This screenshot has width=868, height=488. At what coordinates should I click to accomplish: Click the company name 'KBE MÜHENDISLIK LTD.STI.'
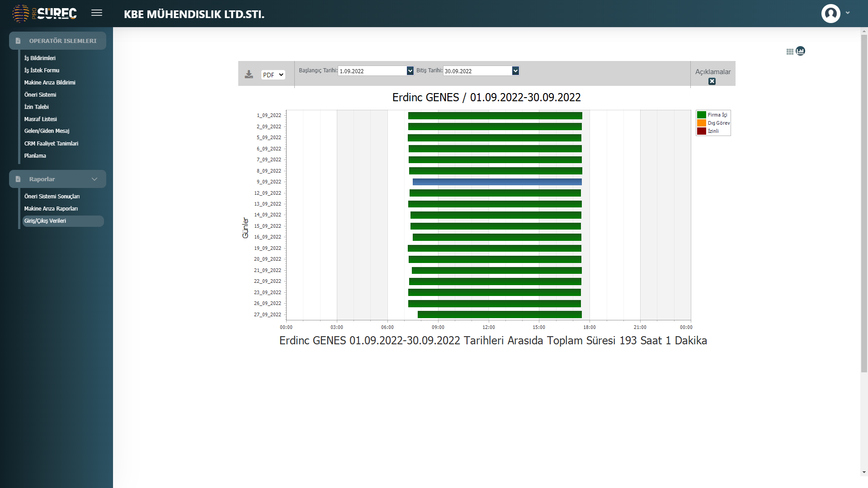(194, 14)
